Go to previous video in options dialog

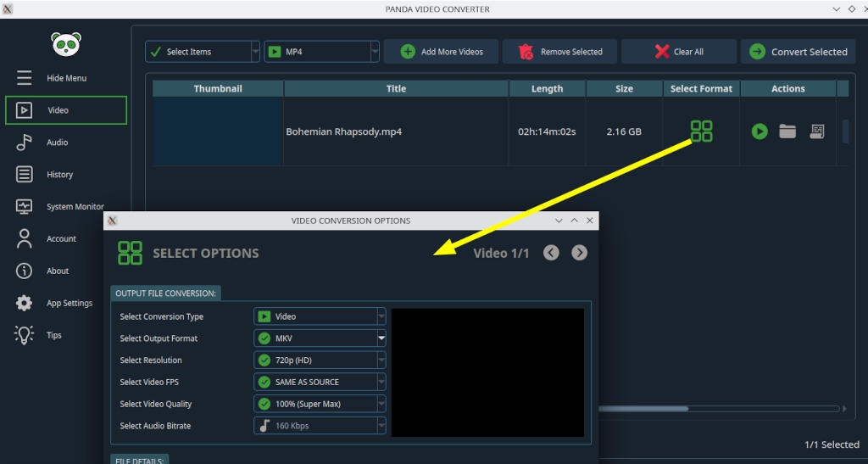click(551, 253)
